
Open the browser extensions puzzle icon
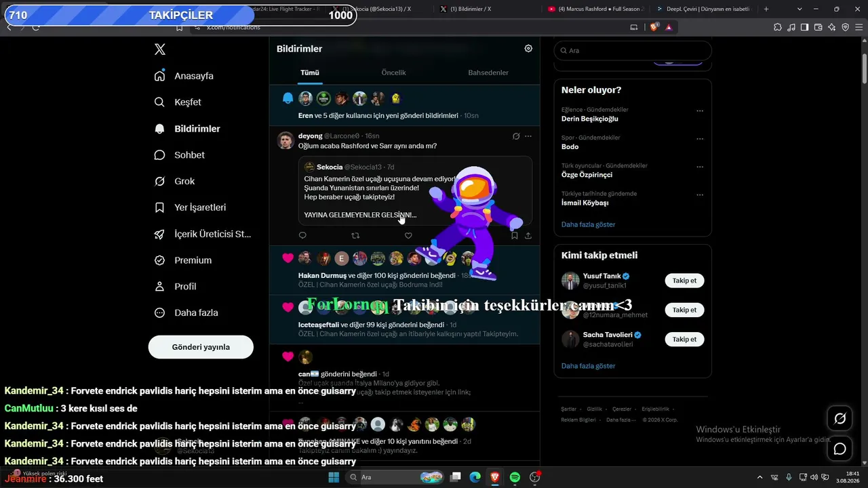click(x=778, y=27)
